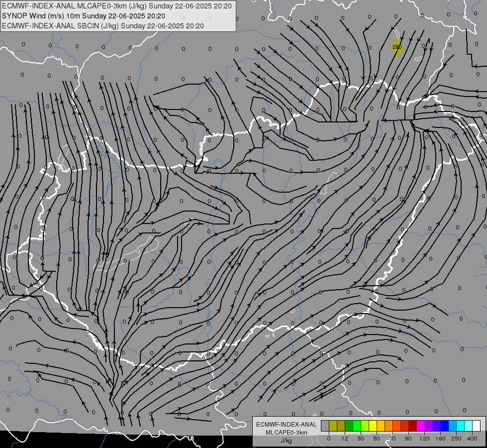
Task: Click the legend scale value 400
Action: (472, 439)
